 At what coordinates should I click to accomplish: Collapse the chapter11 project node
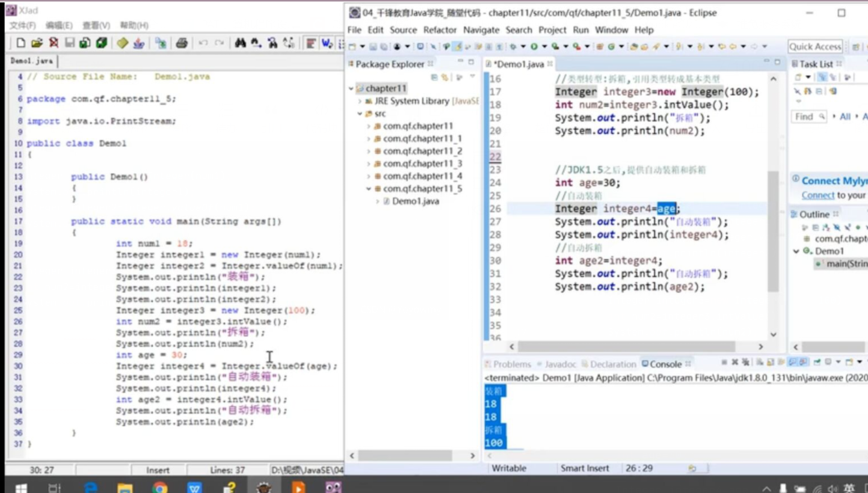(x=351, y=88)
